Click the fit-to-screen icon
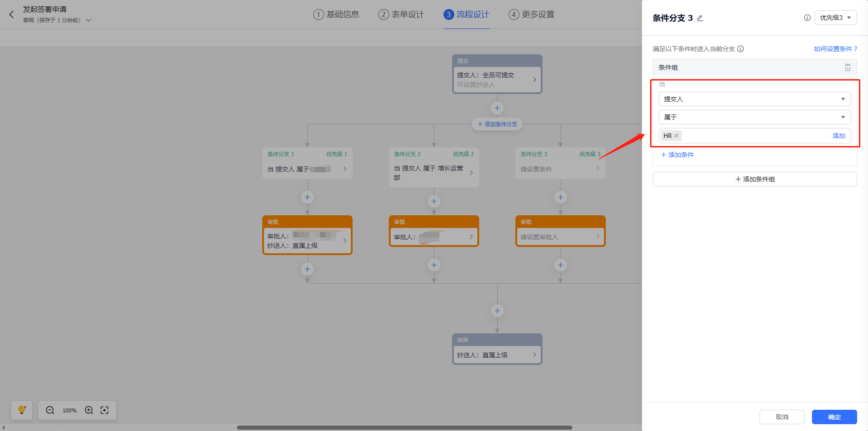 (104, 410)
